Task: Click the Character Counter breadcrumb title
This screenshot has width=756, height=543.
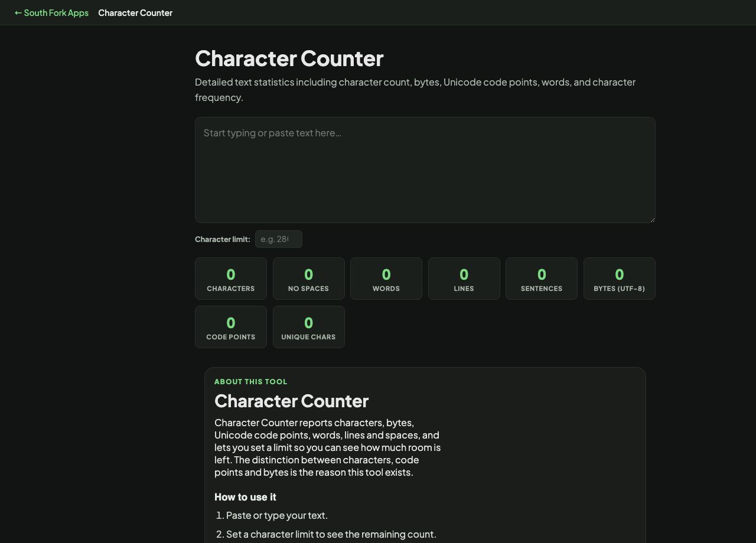Action: point(135,12)
